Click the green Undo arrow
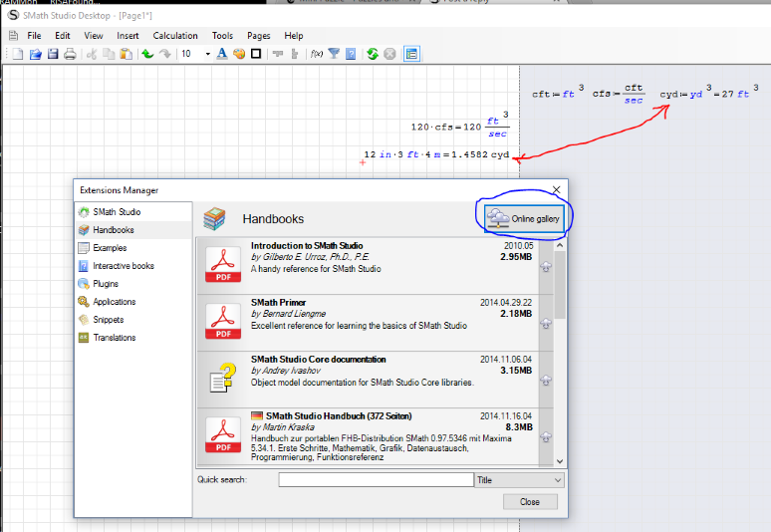 pos(147,54)
